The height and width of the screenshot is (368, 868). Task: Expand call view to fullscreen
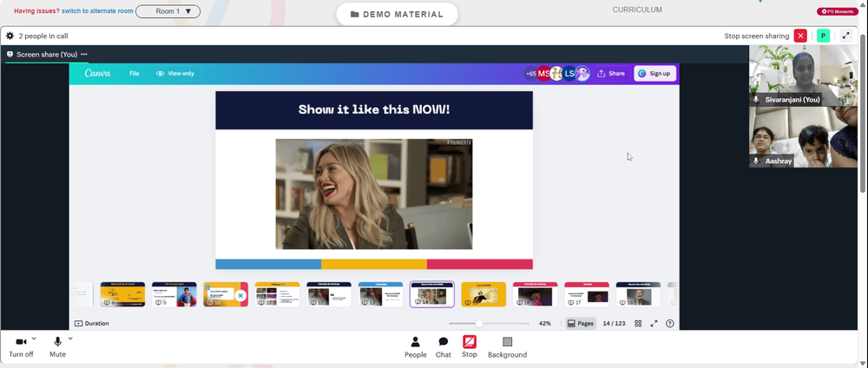tap(845, 36)
